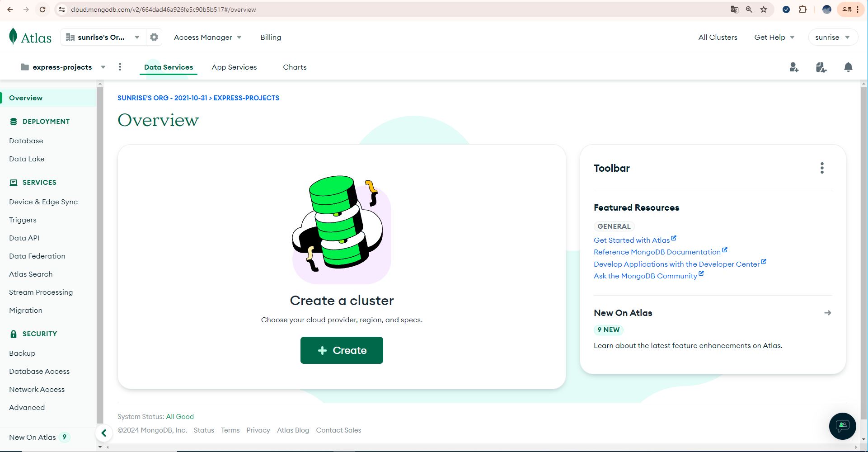Open Toolbar panel three-dot menu
The height and width of the screenshot is (452, 868).
click(822, 168)
